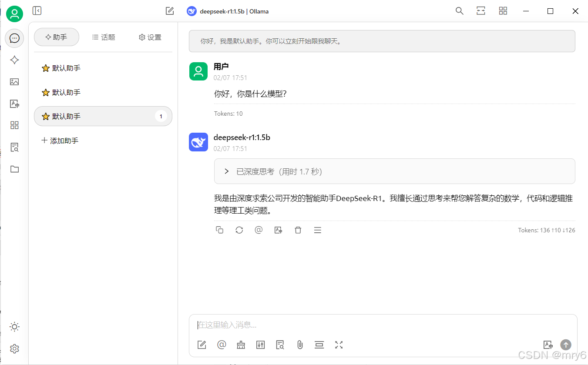Image resolution: width=588 pixels, height=365 pixels.
Task: Attach a file with the paperclip icon
Action: [300, 345]
